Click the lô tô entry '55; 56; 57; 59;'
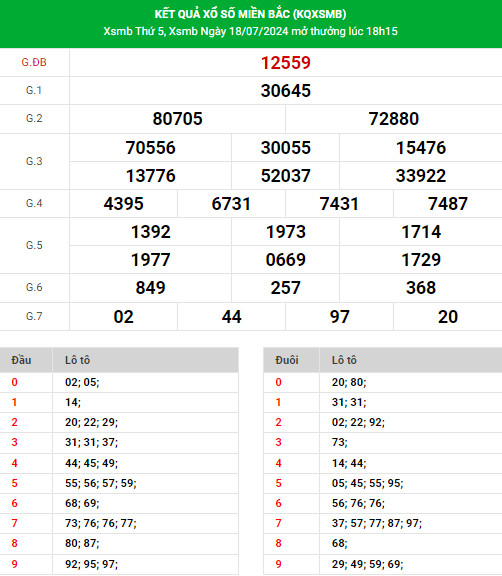 (x=101, y=483)
